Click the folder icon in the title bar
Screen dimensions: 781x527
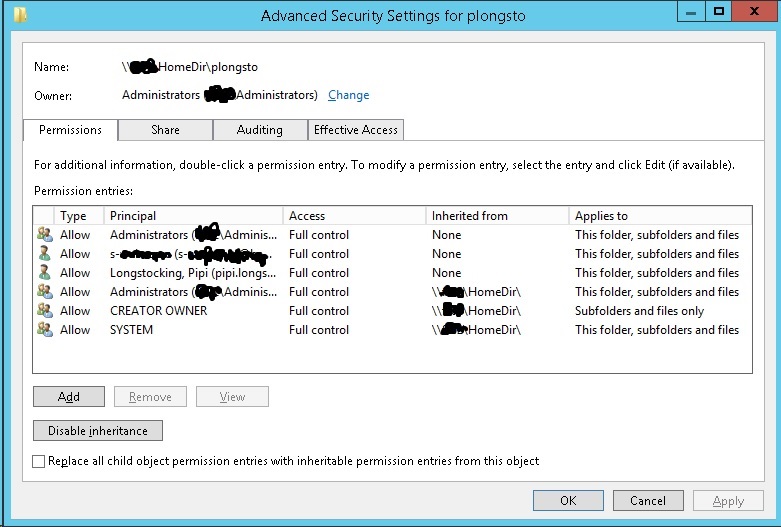pyautogui.click(x=20, y=14)
